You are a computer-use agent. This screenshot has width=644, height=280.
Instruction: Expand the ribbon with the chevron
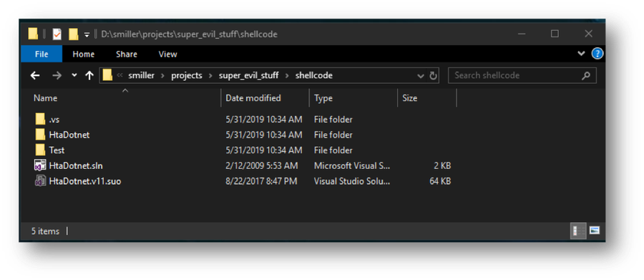[581, 54]
